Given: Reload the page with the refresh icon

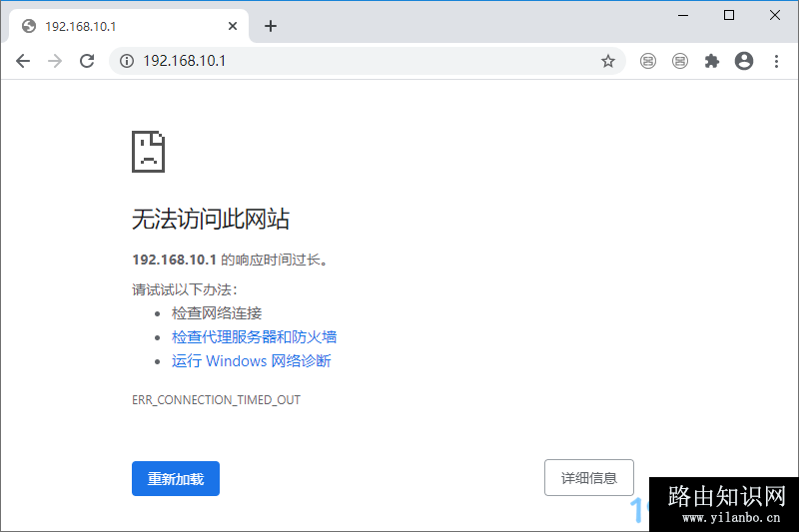Looking at the screenshot, I should [x=87, y=61].
